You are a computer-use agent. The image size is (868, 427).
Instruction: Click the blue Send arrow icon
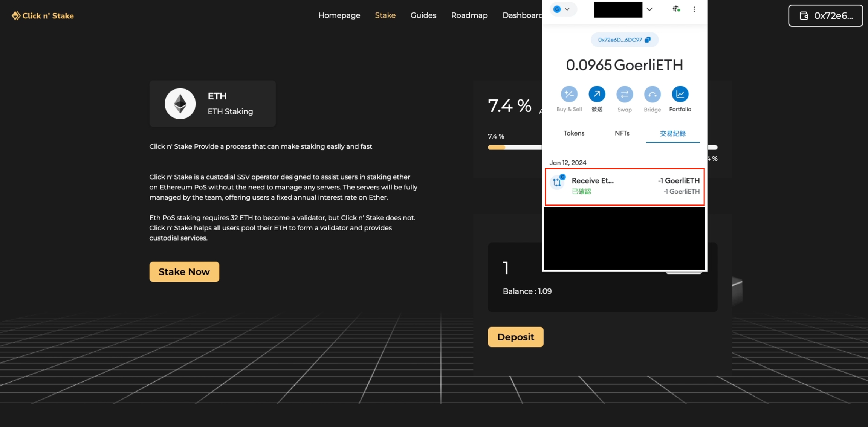(x=597, y=94)
